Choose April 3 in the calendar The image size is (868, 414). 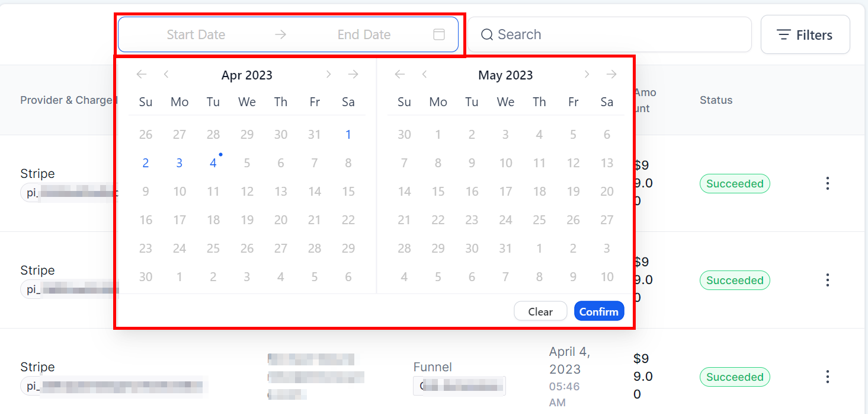point(180,163)
